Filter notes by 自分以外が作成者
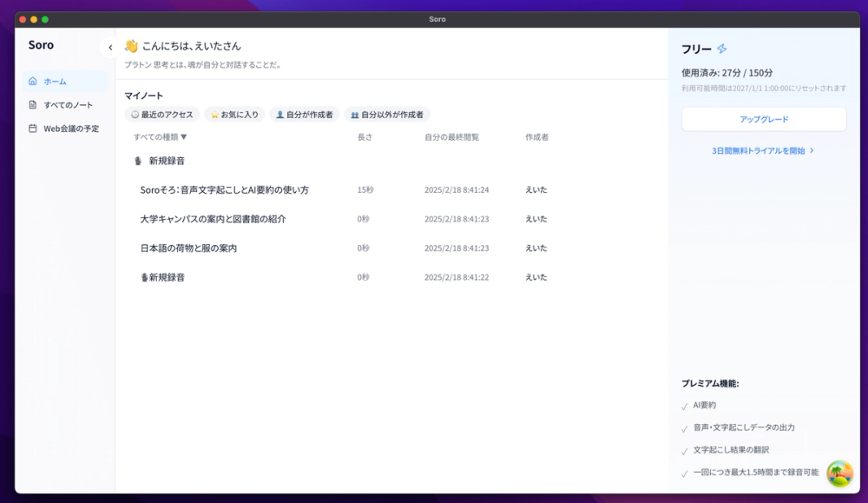868x503 pixels. (387, 115)
